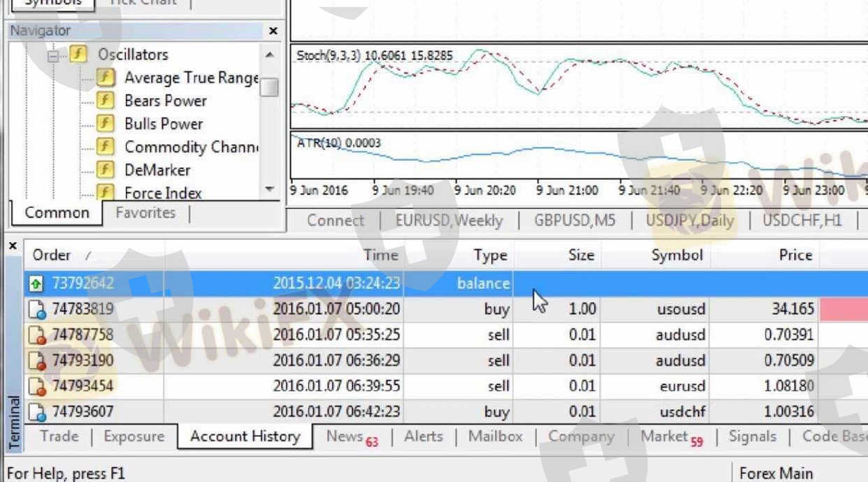Close the Terminal panel

(x=13, y=246)
